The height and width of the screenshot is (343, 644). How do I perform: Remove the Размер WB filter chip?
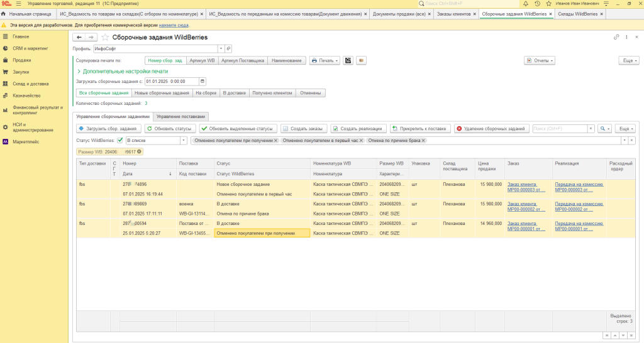(139, 152)
